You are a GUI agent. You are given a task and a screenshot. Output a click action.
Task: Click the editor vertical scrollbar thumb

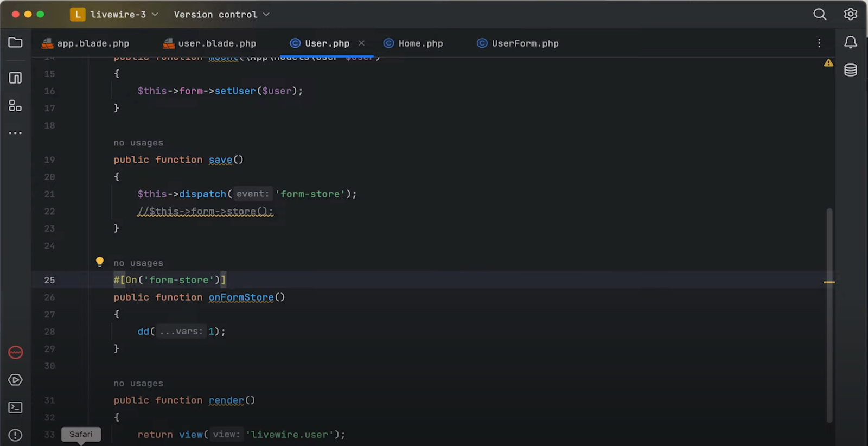(x=829, y=315)
